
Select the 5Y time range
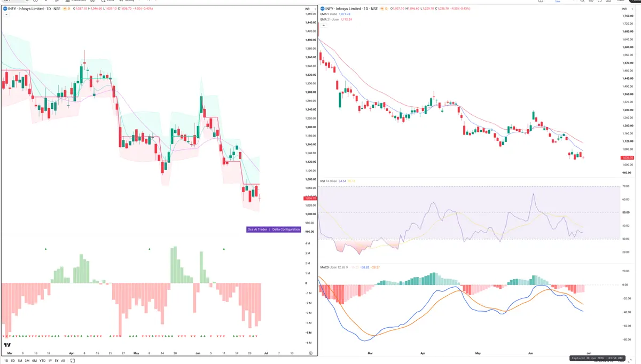[57, 361]
